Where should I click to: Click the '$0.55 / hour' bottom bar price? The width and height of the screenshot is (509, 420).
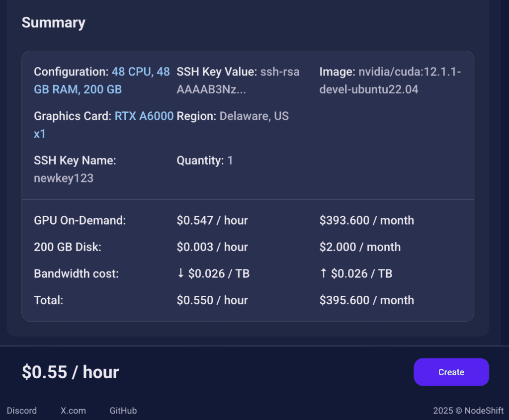(71, 372)
